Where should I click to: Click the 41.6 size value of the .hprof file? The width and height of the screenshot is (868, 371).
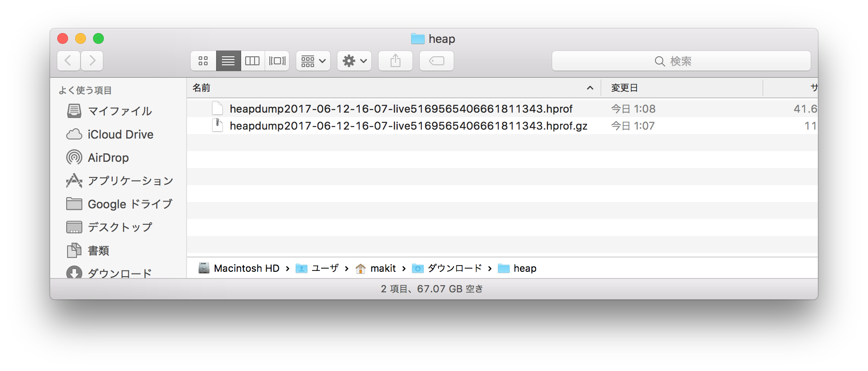click(x=805, y=109)
